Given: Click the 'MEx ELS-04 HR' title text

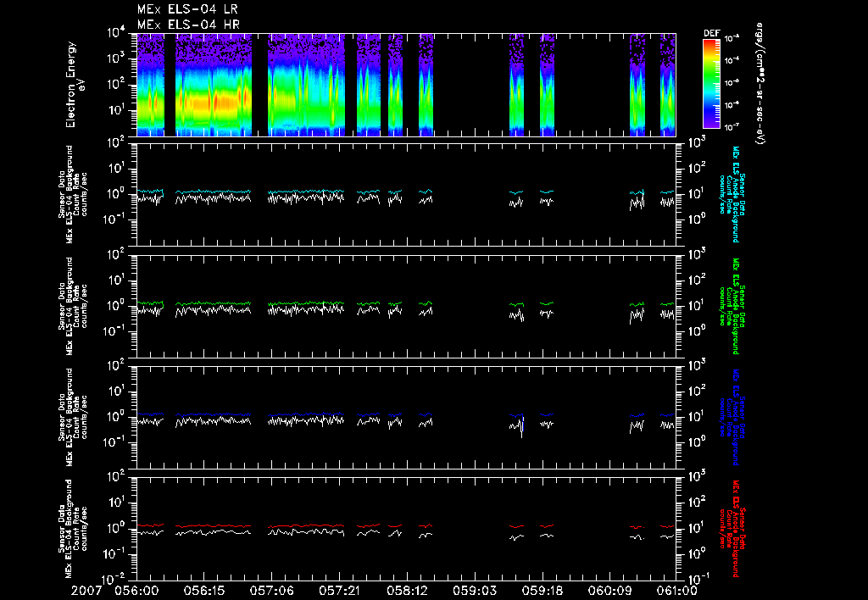Looking at the screenshot, I should click(188, 25).
